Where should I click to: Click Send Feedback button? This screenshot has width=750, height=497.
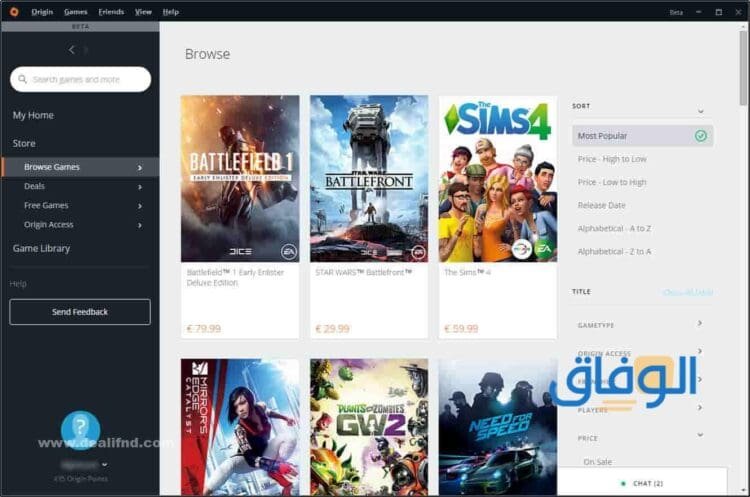(80, 312)
